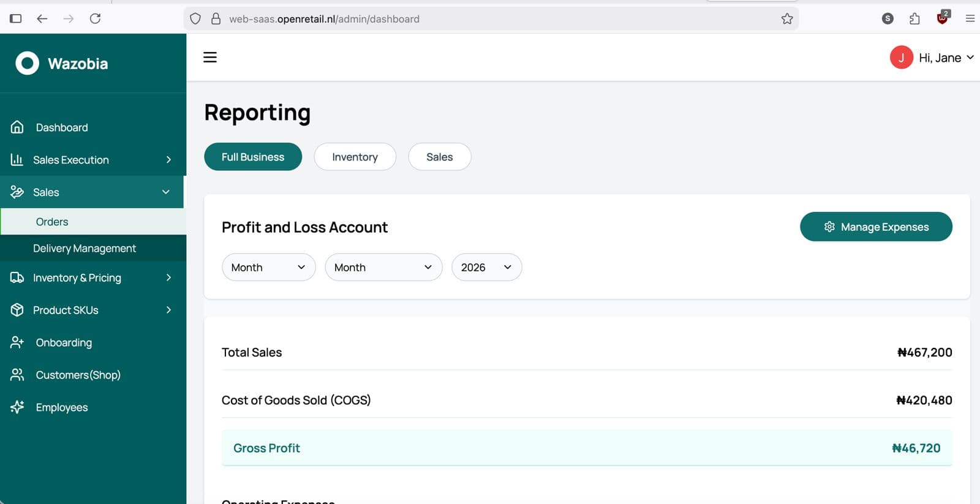Screen dimensions: 980x504
Task: Click the Manage Expenses button
Action: pos(875,227)
